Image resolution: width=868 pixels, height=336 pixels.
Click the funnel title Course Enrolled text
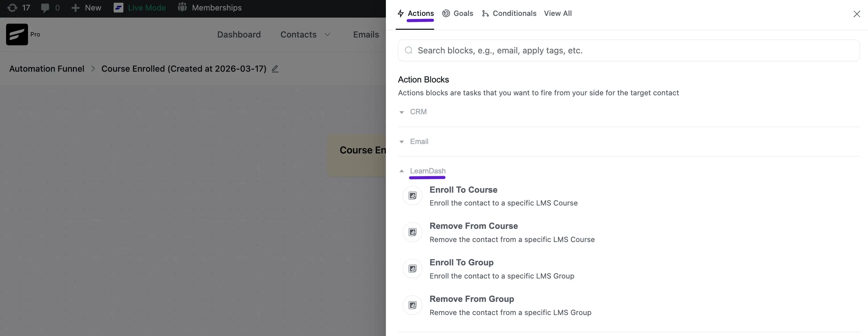click(184, 69)
